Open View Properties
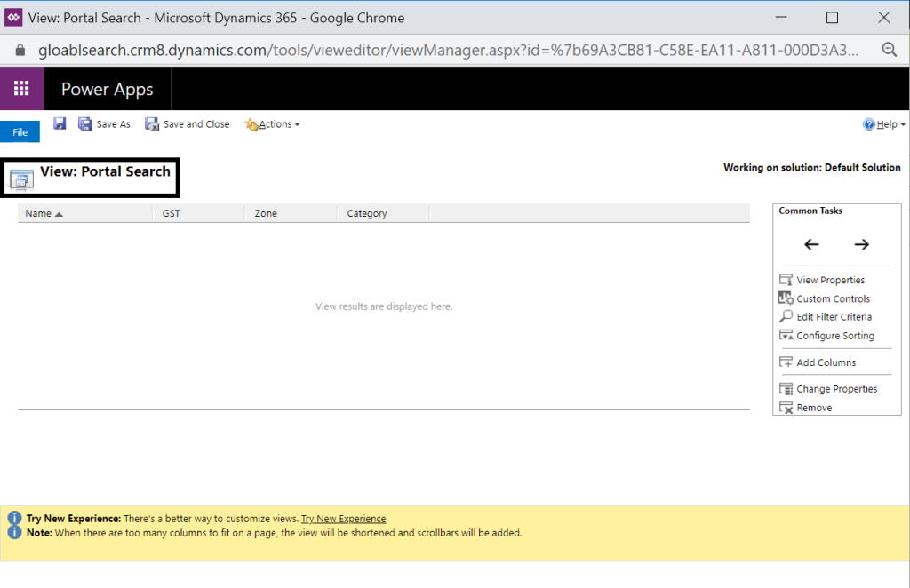910x588 pixels. coord(830,280)
